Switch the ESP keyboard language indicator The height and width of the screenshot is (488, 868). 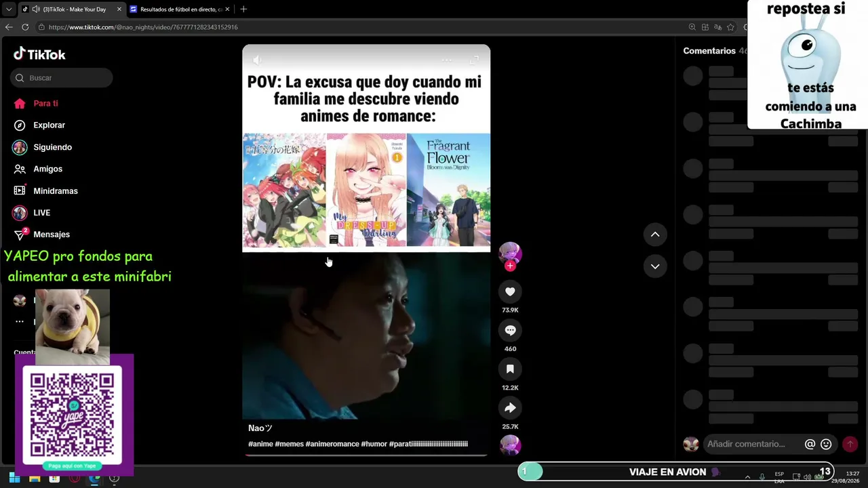pos(779,477)
